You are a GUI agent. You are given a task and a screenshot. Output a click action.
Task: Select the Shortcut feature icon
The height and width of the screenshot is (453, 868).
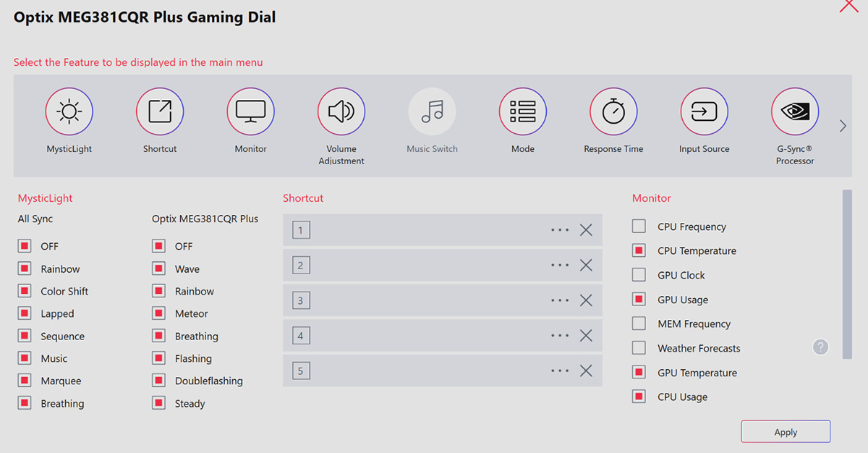pos(160,111)
